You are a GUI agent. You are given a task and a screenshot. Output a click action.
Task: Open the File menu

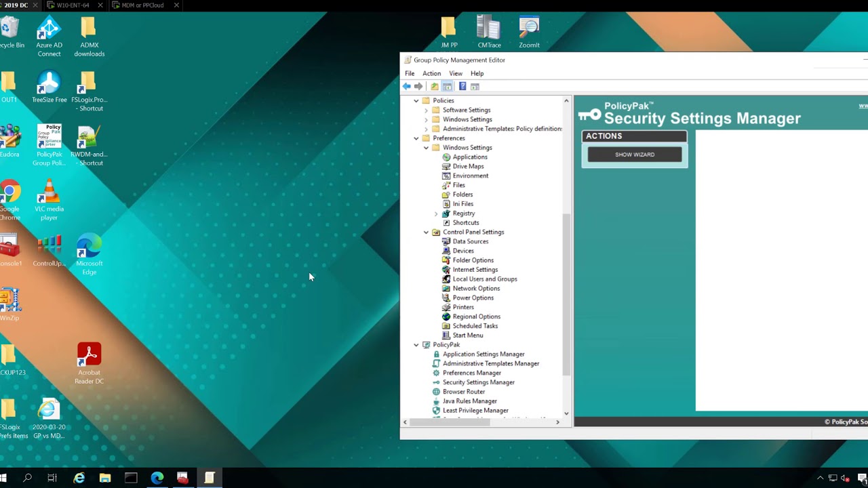click(410, 74)
